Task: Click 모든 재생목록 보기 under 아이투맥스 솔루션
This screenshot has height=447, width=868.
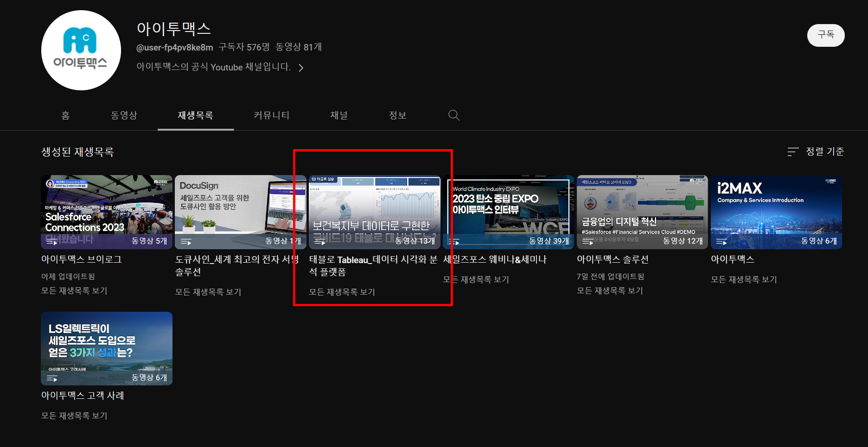Action: (610, 291)
